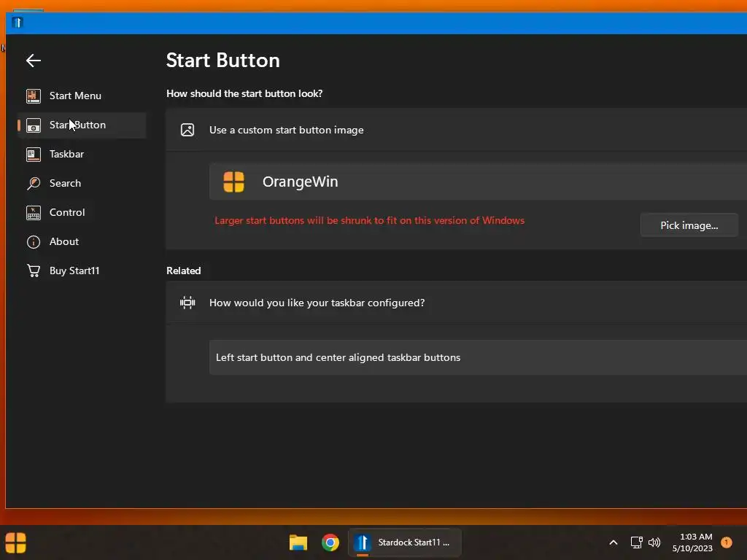Click the orange Windows start button
The height and width of the screenshot is (560, 747).
[x=15, y=542]
